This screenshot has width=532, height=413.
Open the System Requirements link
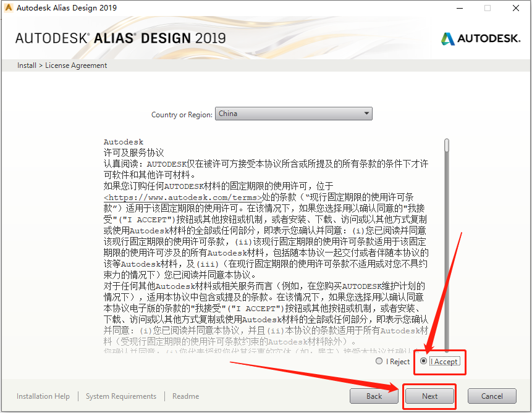pos(121,396)
